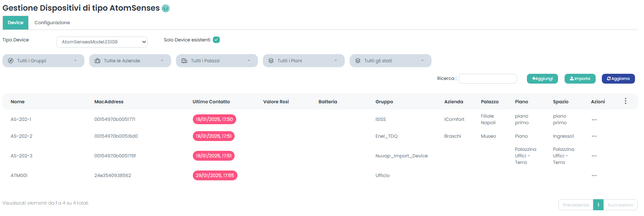Switch to the Configurazione tab

52,23
